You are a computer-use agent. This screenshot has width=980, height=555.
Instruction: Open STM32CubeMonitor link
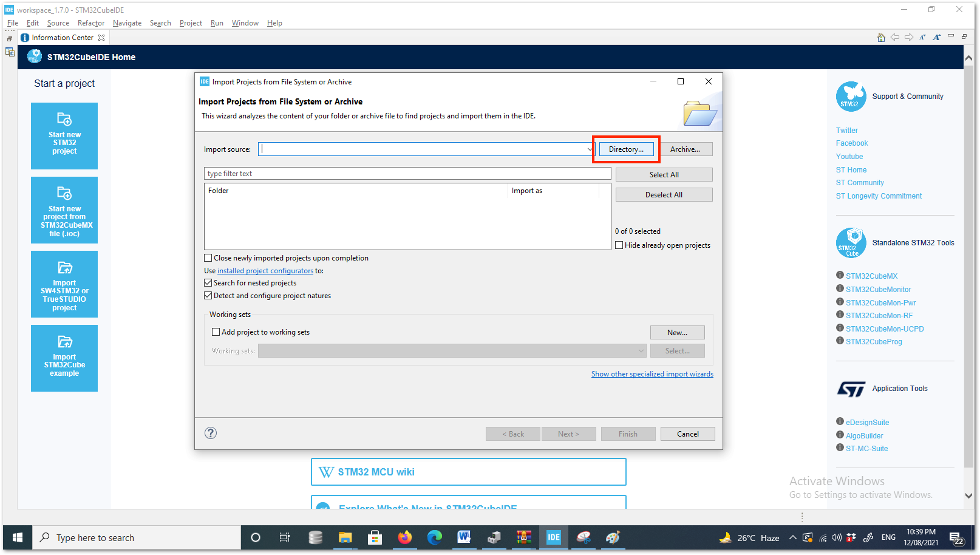click(878, 290)
